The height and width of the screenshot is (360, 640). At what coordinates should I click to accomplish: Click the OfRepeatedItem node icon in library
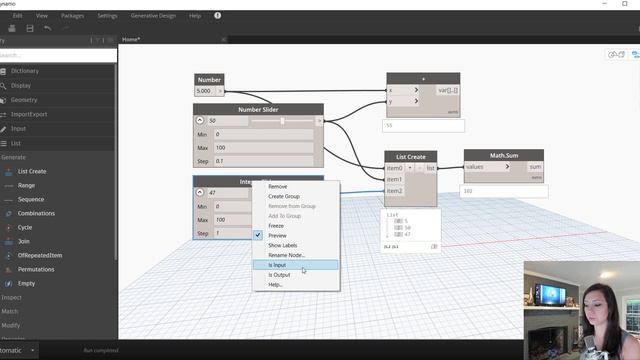(x=9, y=256)
